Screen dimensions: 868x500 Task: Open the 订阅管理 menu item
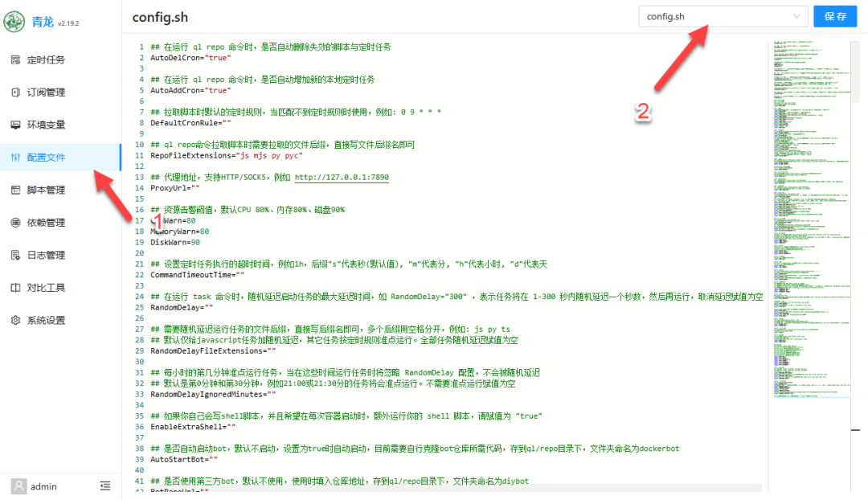[60, 92]
